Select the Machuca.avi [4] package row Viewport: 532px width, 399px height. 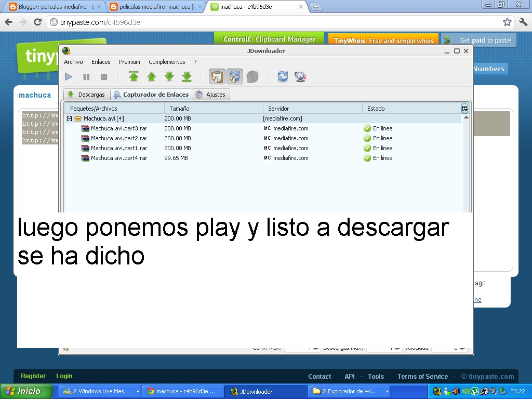point(262,118)
